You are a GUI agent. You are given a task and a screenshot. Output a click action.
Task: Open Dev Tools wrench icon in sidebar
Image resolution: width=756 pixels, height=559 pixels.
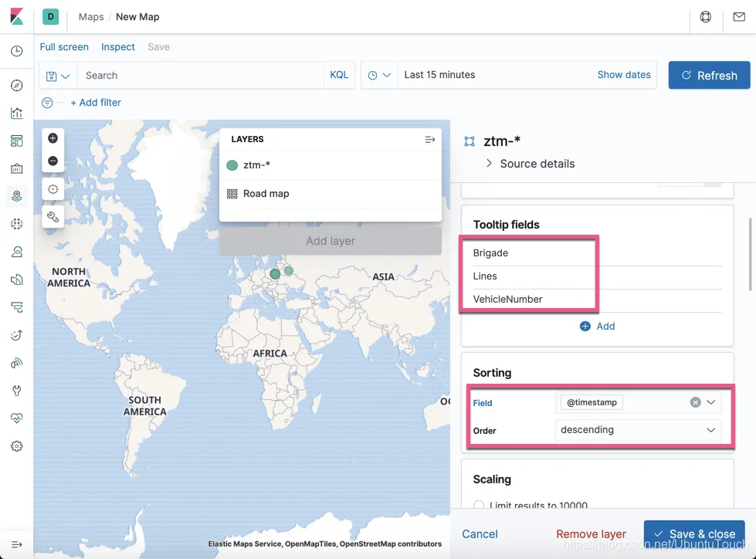pyautogui.click(x=17, y=391)
